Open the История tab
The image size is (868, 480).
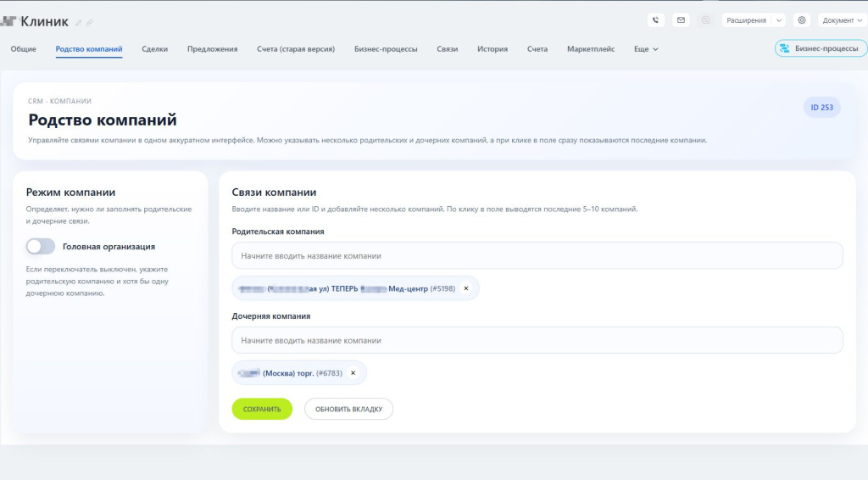(x=492, y=49)
